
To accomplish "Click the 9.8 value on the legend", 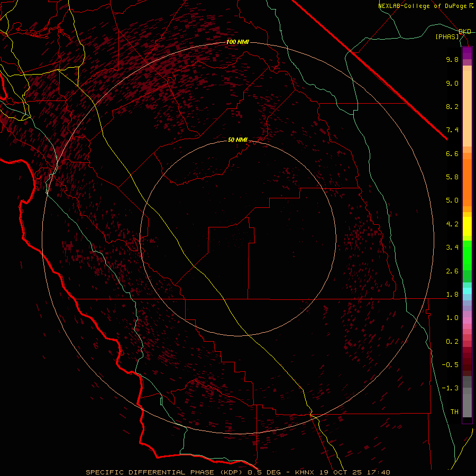I will (452, 60).
